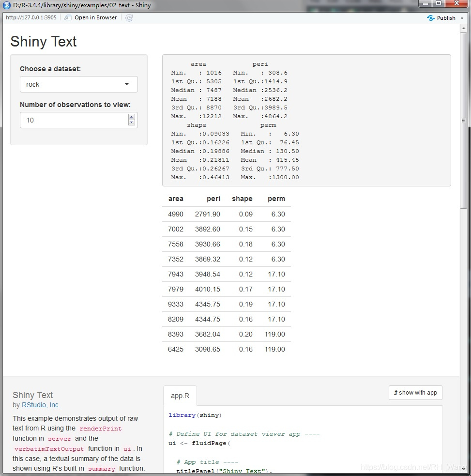Click the shape column header
Screen dimensions: 471x476
point(242,199)
